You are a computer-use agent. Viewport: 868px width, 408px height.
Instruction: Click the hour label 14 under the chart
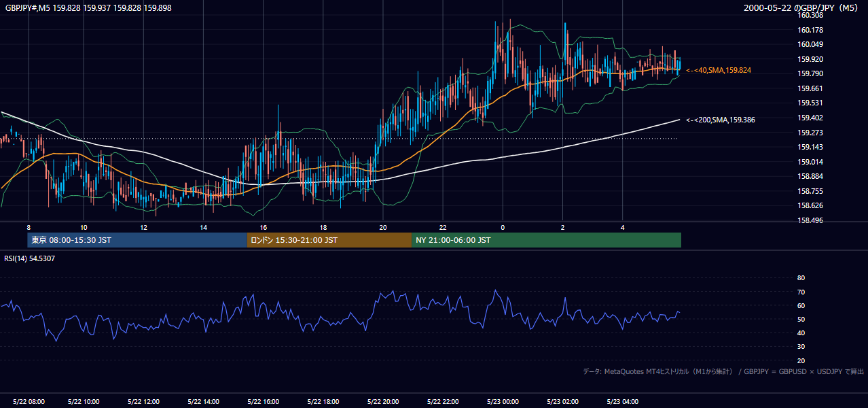203,227
